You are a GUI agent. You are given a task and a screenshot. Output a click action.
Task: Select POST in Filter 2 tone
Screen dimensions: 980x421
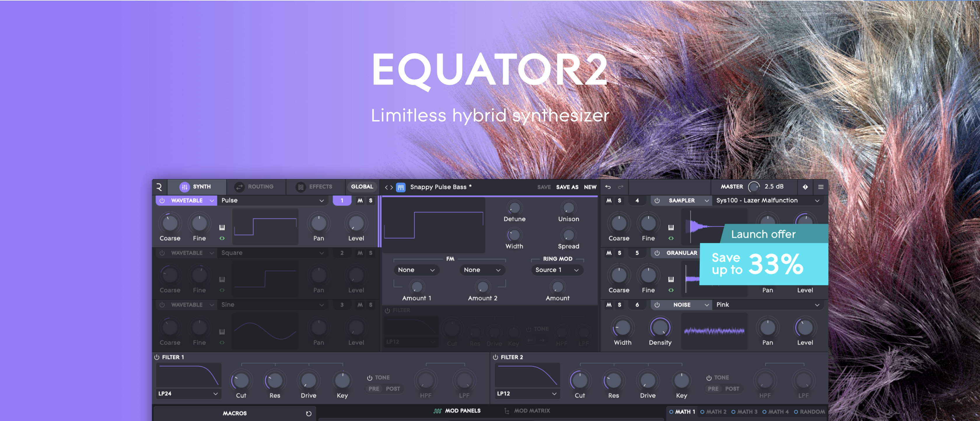point(732,389)
